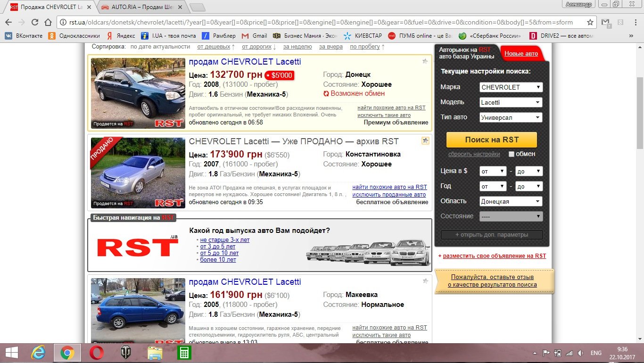Open the Gmail checker extension icon
This screenshot has width=644, height=363.
(x=606, y=22)
